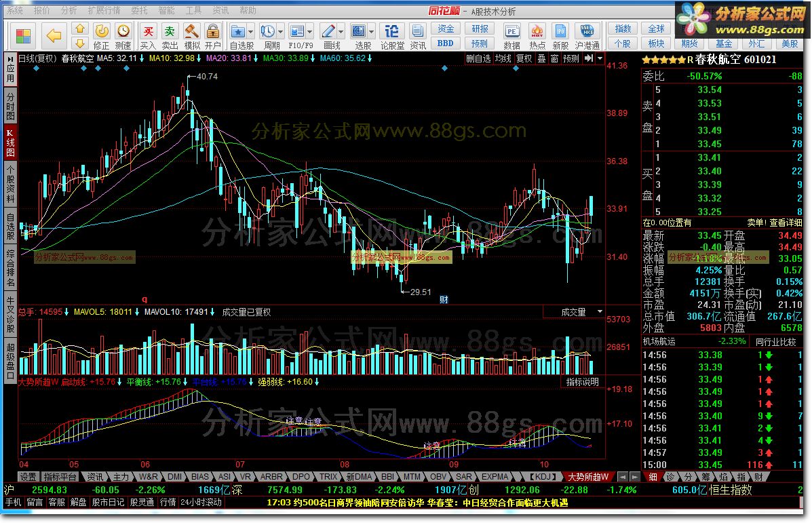Open the chart header options dropdown arrow
The height and width of the screenshot is (523, 812).
pyautogui.click(x=600, y=58)
